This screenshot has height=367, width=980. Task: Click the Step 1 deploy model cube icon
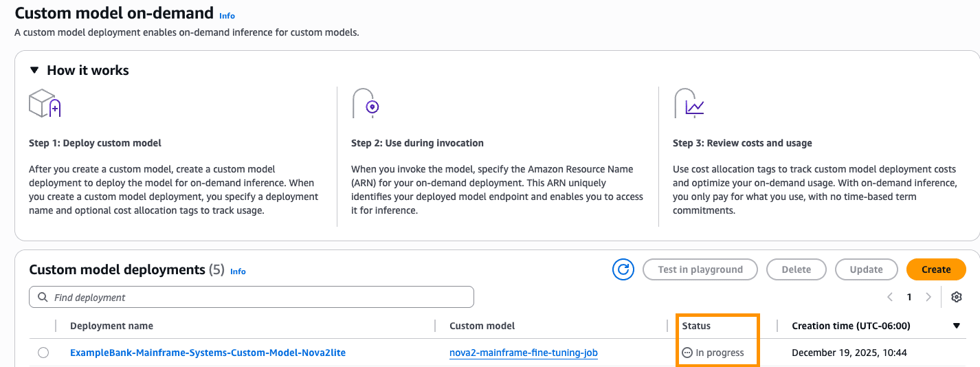(45, 103)
